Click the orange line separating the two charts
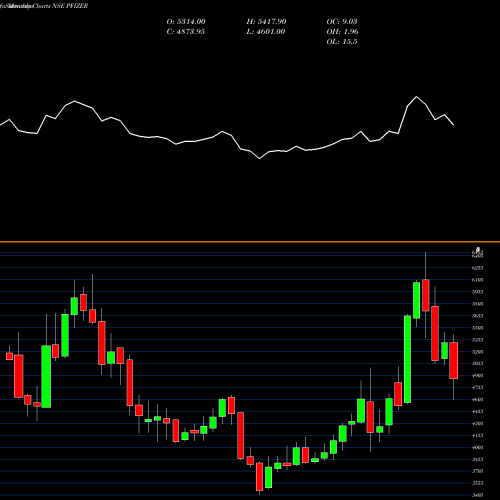Viewport: 500px width, 500px height. [250, 242]
